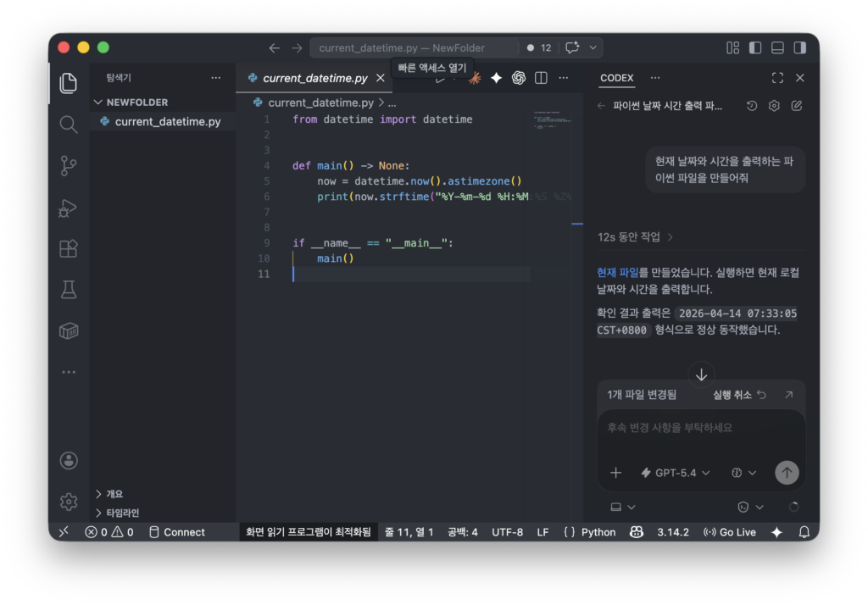Open the Extensions view

[68, 248]
